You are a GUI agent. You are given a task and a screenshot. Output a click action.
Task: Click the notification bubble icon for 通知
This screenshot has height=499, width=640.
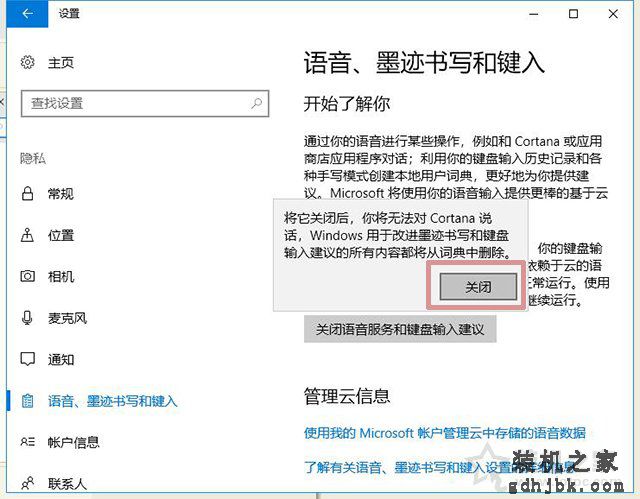(27, 359)
